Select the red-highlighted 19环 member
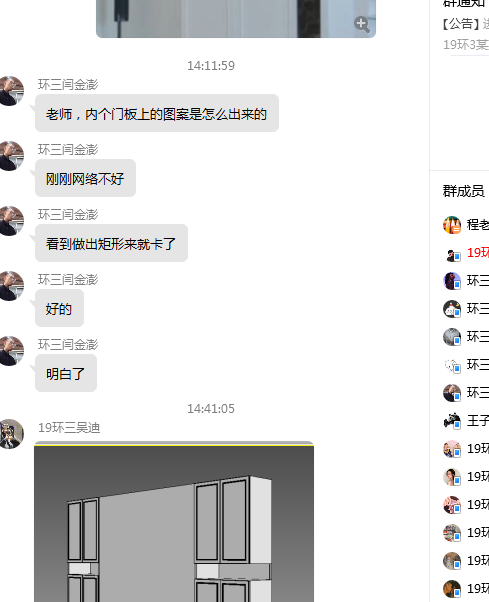This screenshot has width=489, height=602. pos(477,253)
